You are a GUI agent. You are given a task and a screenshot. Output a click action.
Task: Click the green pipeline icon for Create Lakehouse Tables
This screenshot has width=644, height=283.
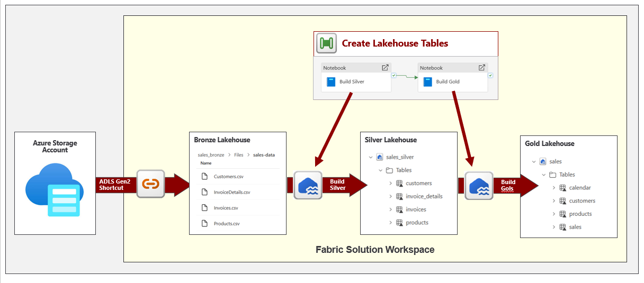coord(327,43)
